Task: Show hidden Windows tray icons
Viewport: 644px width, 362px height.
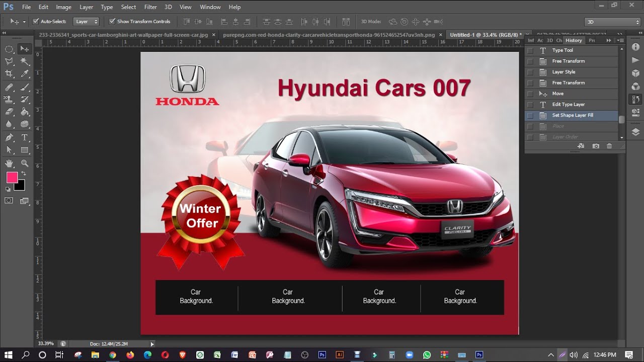Action: pyautogui.click(x=551, y=355)
